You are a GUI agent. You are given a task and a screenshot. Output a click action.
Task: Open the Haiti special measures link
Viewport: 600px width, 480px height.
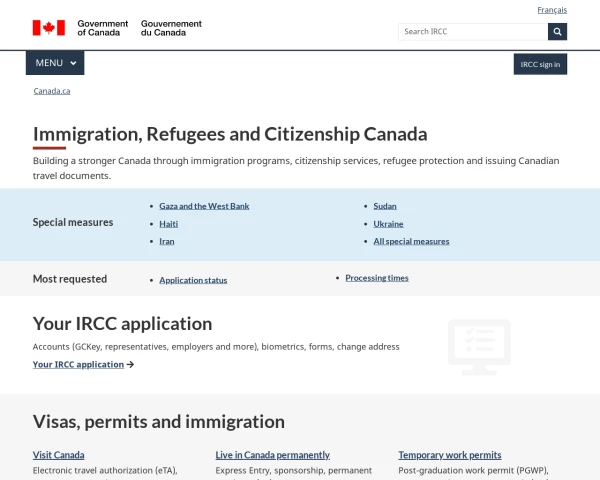[168, 224]
